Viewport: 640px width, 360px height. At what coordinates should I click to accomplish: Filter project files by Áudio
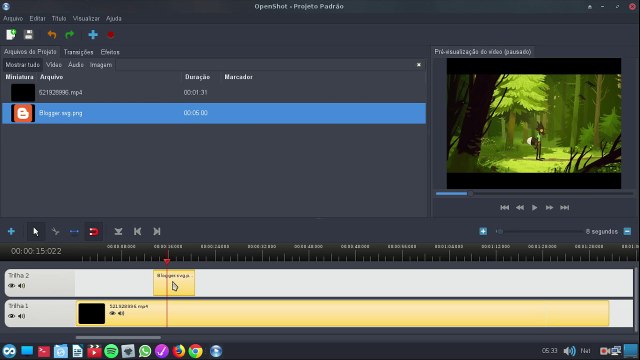(76, 65)
